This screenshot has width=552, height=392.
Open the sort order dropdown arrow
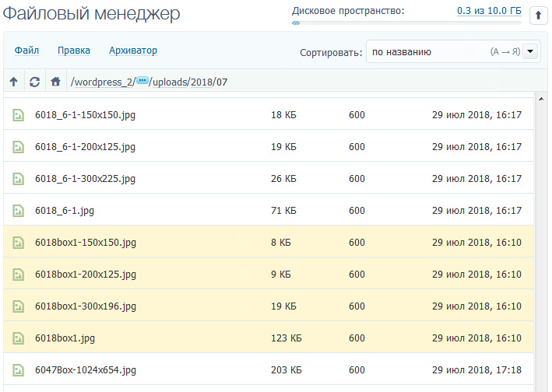(x=530, y=51)
